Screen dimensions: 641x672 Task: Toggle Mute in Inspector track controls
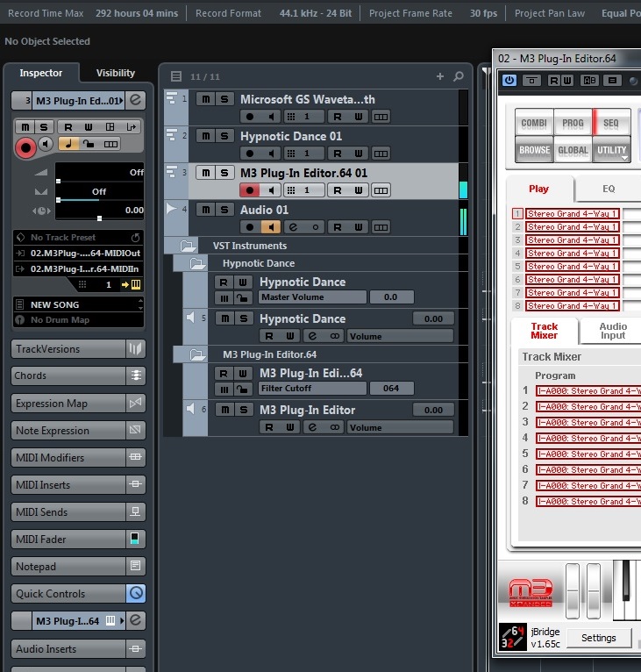pos(25,127)
